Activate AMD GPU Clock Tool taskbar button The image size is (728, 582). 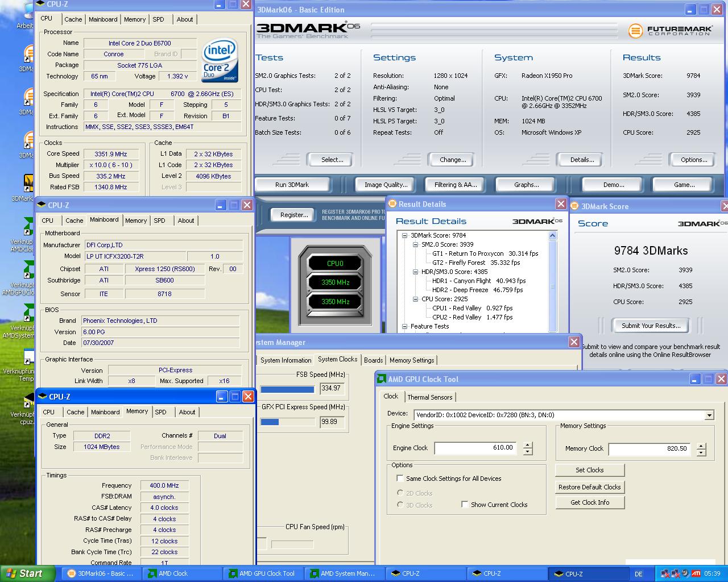(x=263, y=573)
